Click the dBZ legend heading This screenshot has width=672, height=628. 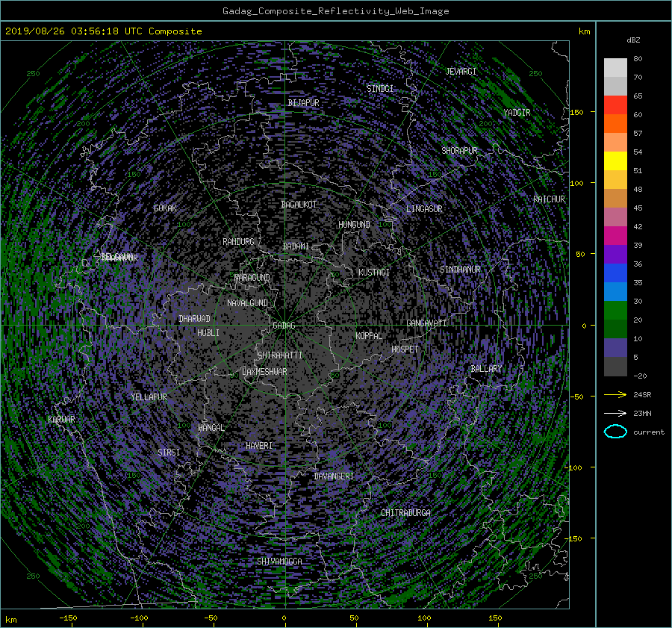633,40
